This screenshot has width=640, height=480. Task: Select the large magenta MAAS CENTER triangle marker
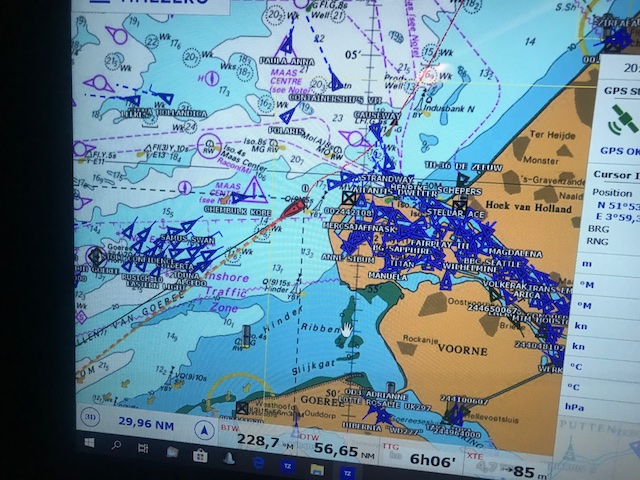pyautogui.click(x=254, y=190)
